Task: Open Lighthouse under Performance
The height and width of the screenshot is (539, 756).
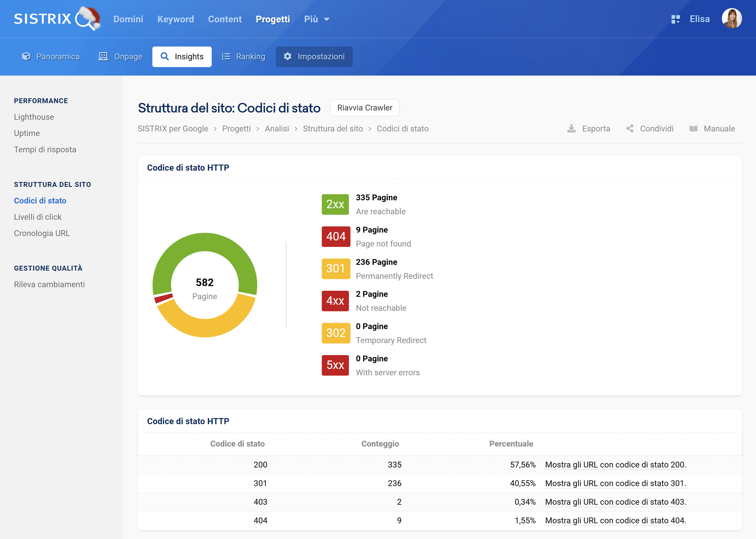Action: [x=34, y=117]
